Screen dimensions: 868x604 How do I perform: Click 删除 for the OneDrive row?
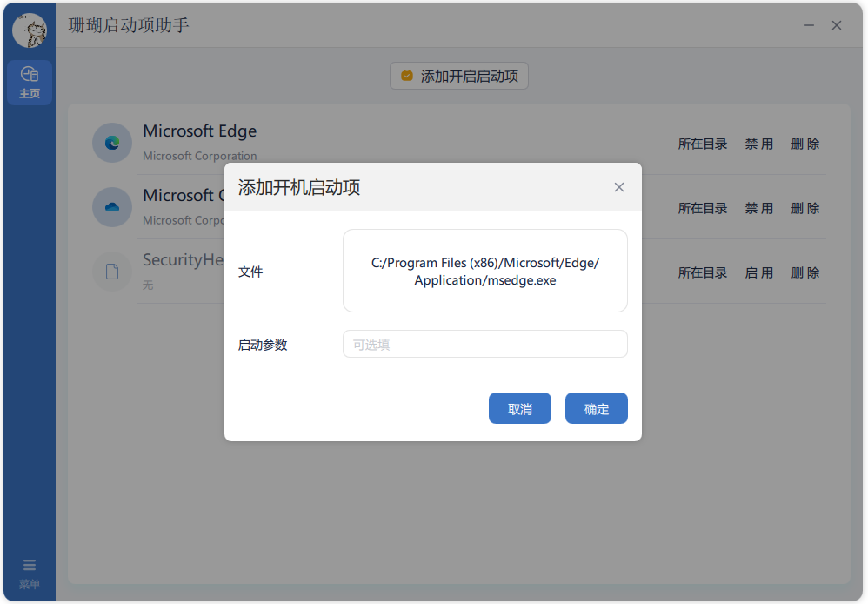coord(805,208)
